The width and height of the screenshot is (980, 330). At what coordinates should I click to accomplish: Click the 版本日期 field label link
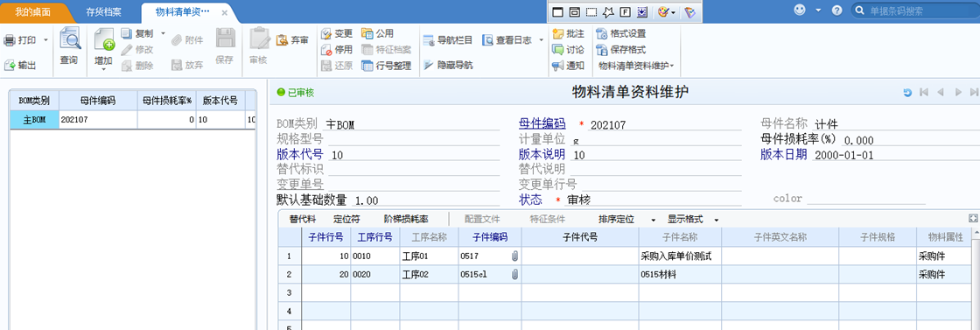[x=784, y=154]
